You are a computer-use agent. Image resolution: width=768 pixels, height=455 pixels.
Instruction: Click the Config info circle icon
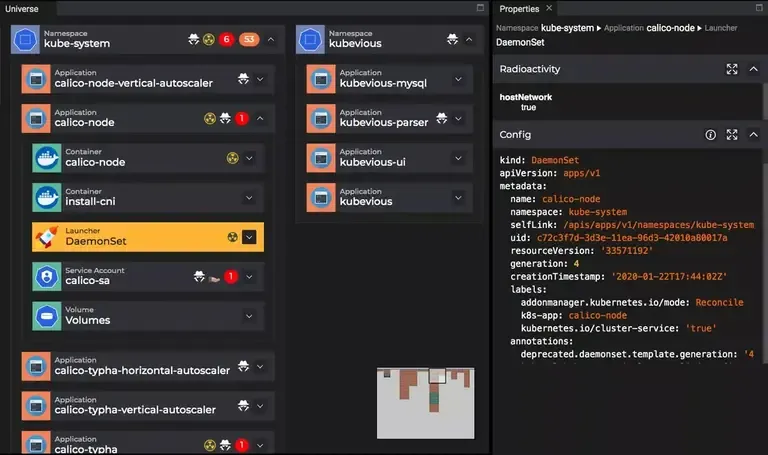(710, 135)
